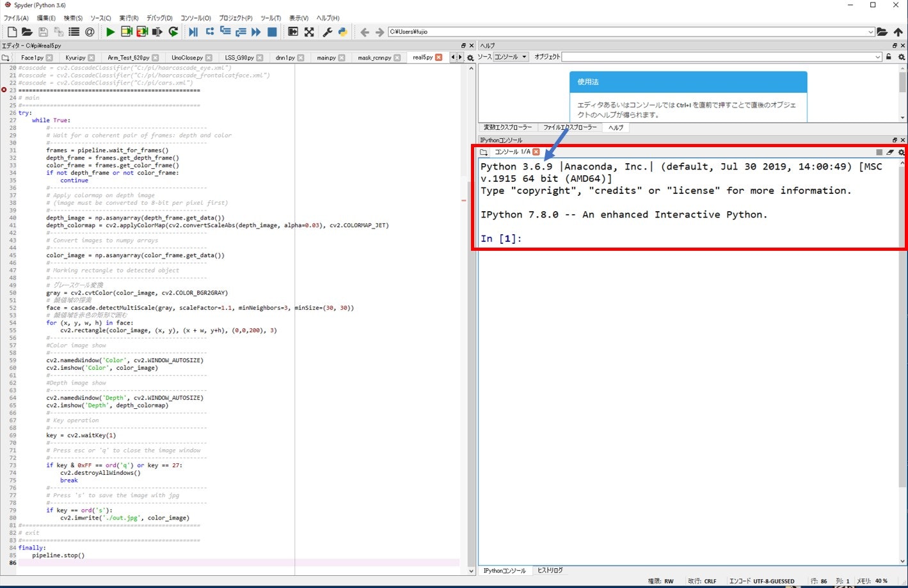The image size is (908, 588).
Task: Run the current cell from the toolbar
Action: pos(126,32)
